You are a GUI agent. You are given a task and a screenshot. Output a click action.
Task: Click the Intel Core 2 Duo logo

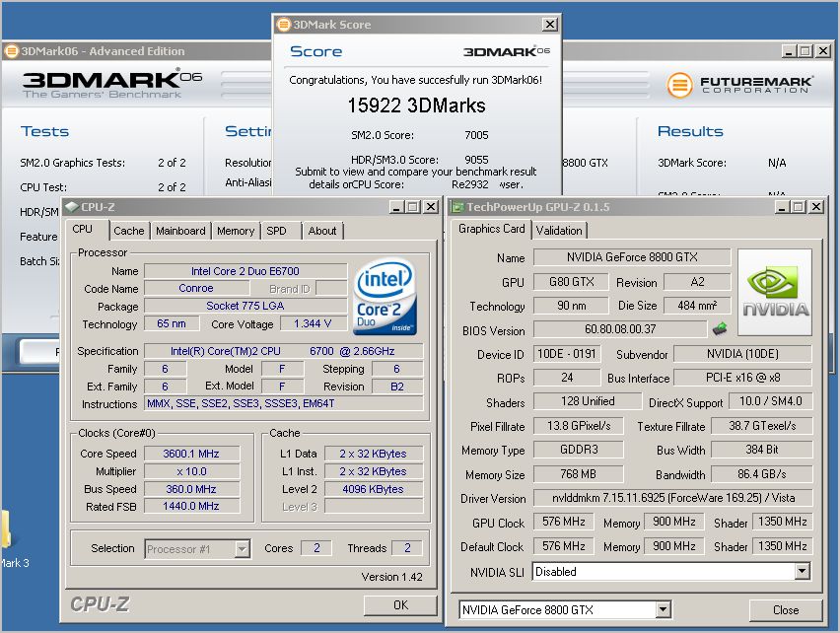385,297
